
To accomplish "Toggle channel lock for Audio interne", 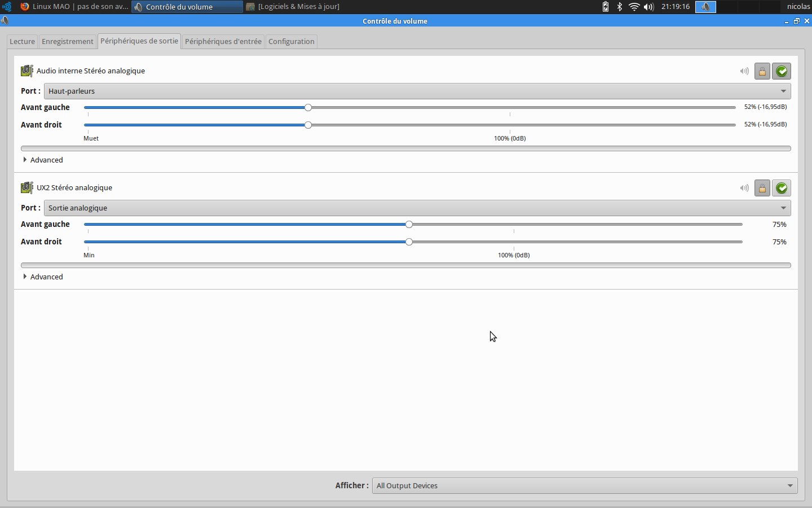I will [x=762, y=71].
